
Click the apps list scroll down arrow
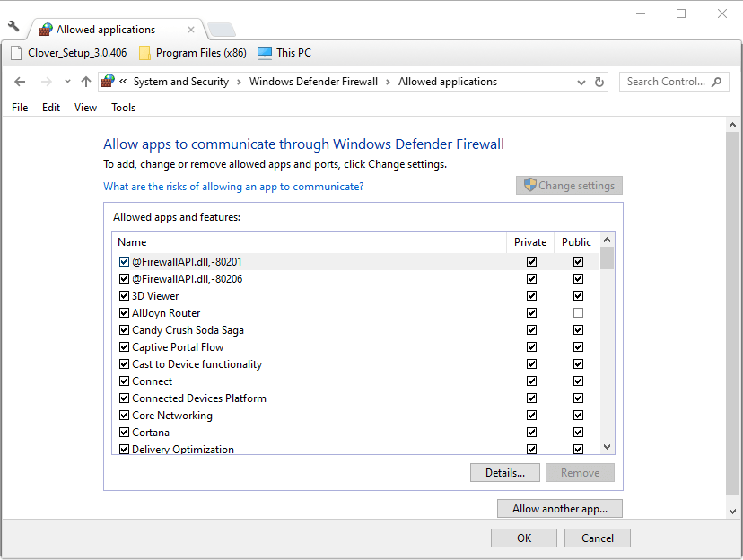[607, 447]
